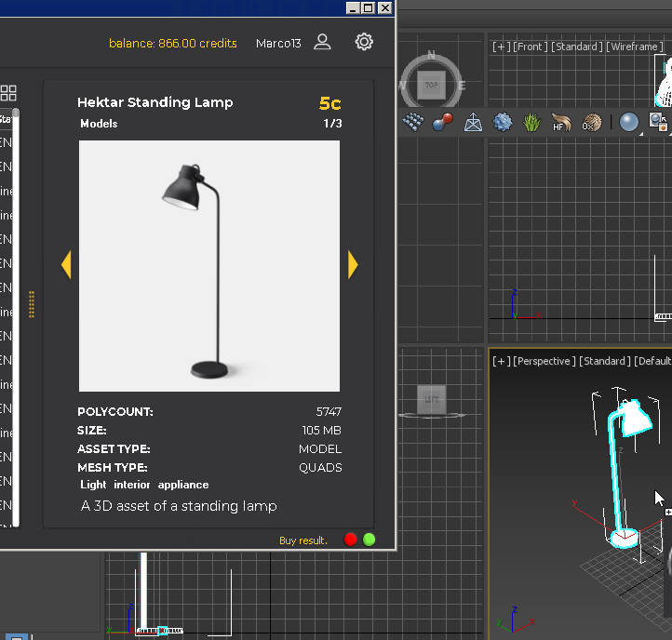Open Perspective viewport plus menu
The height and width of the screenshot is (640, 672).
(x=501, y=361)
